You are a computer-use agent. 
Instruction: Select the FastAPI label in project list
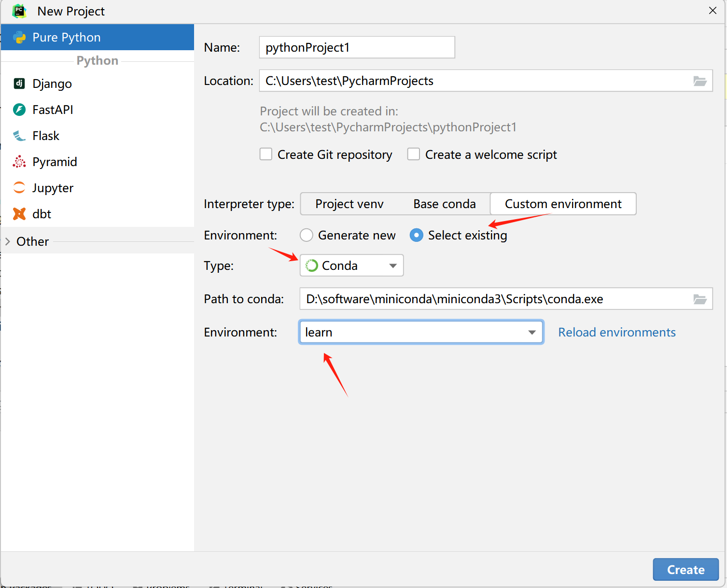pyautogui.click(x=53, y=110)
